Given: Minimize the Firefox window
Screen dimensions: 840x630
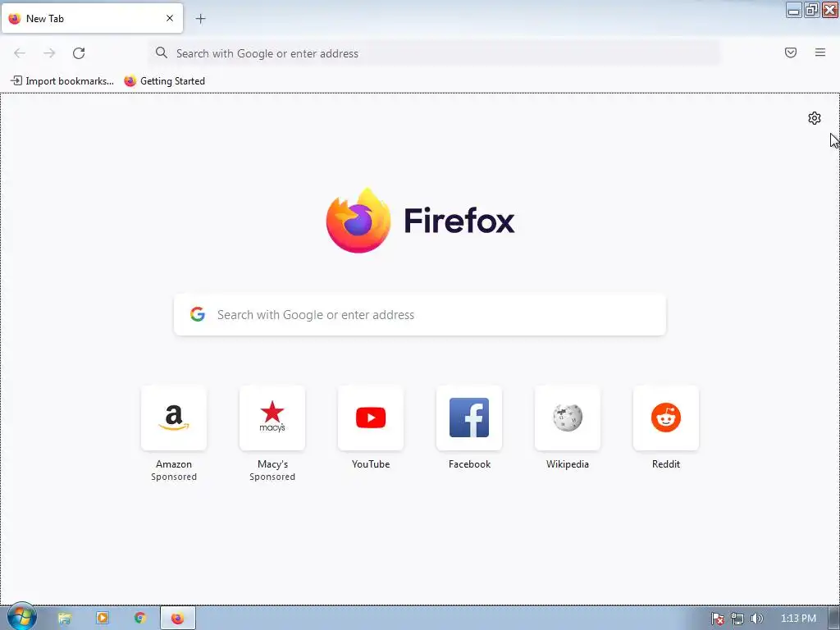Looking at the screenshot, I should pyautogui.click(x=794, y=10).
